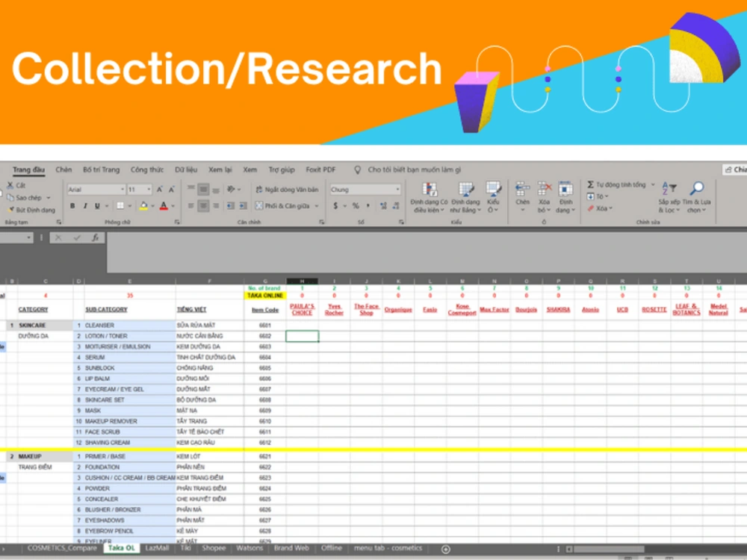747x560 pixels.
Task: Open the Bố trí Trang ribbon tab
Action: click(x=101, y=169)
